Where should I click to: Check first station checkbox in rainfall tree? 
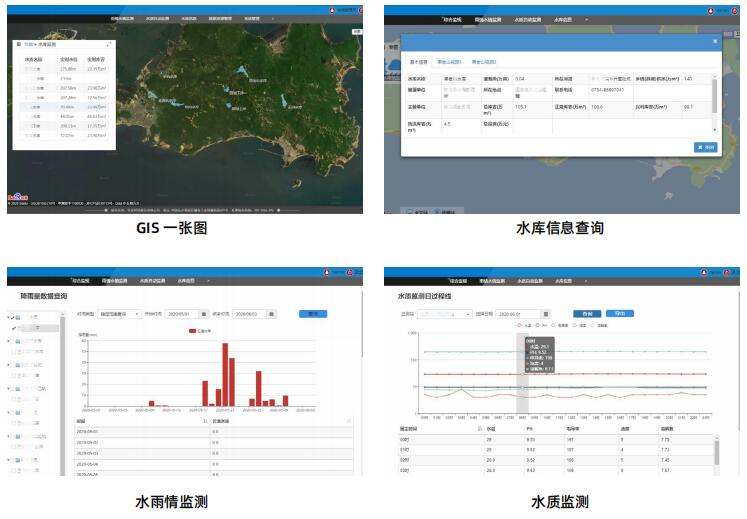14,327
